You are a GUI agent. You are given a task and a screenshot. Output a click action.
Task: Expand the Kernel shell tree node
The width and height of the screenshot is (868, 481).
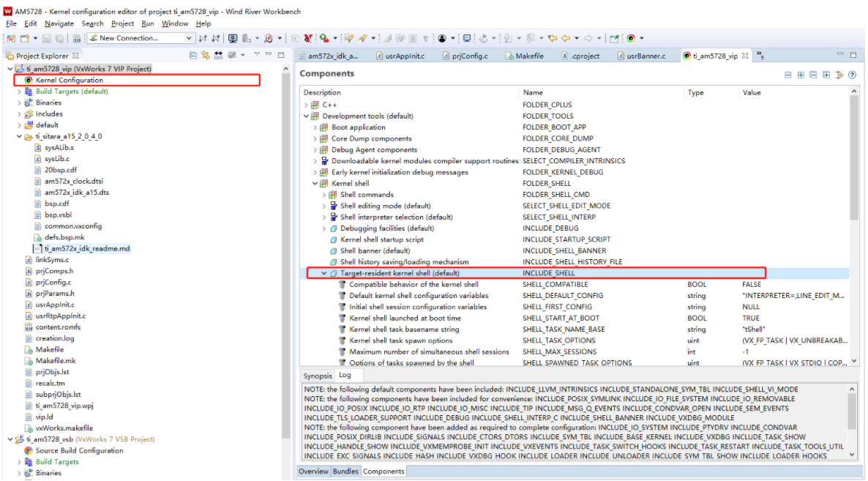315,183
